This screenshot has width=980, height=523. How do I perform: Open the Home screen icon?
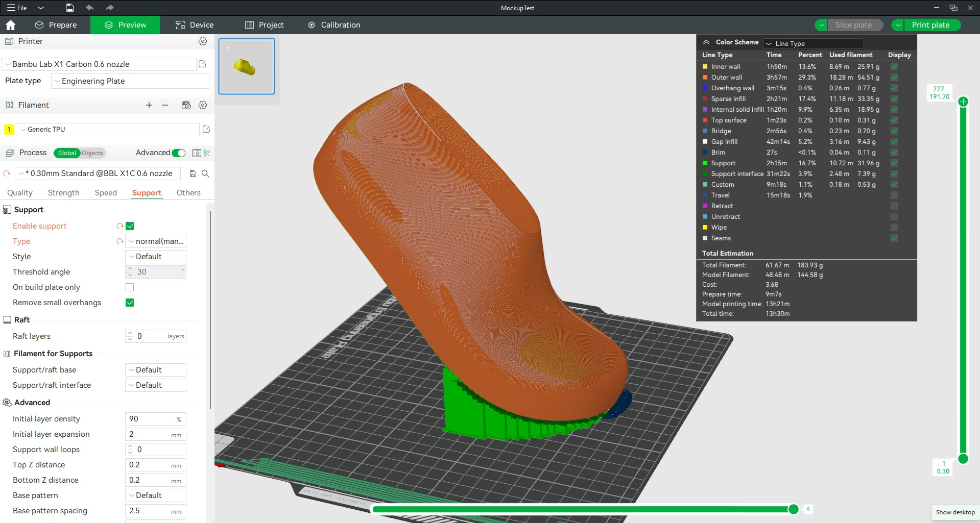[x=10, y=24]
